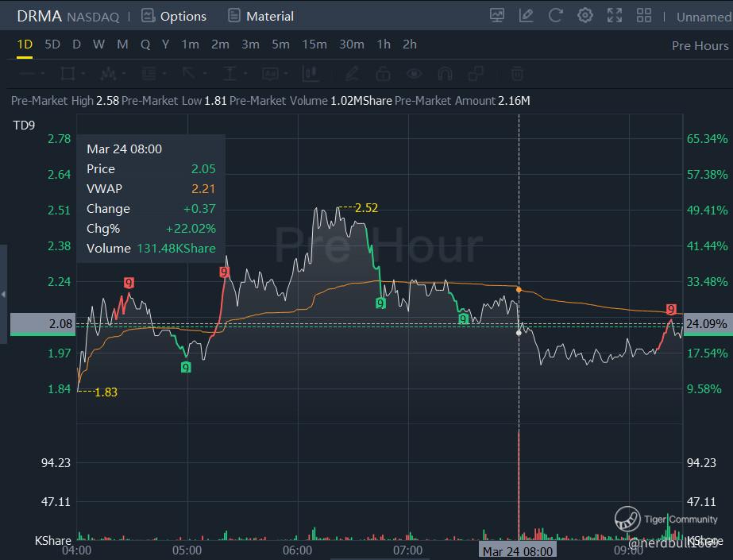The height and width of the screenshot is (560, 733).
Task: Click the 2.08 current price axis label
Action: tap(43, 324)
